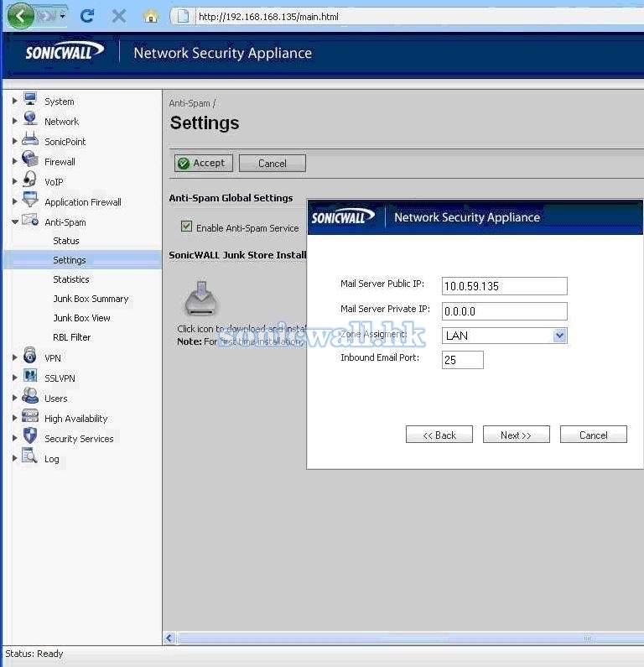Click the Log magnifier icon

pos(29,456)
